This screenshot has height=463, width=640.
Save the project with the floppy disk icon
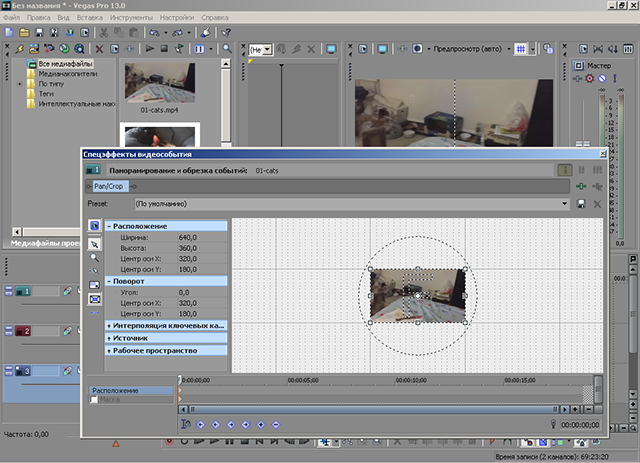(39, 32)
